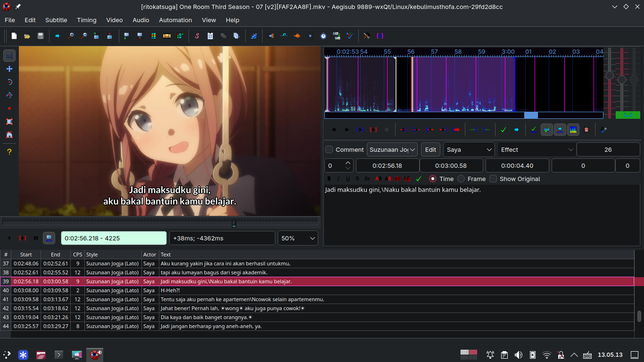644x362 pixels.
Task: Open the Suzunaan Jogja style dropdown
Action: click(392, 149)
